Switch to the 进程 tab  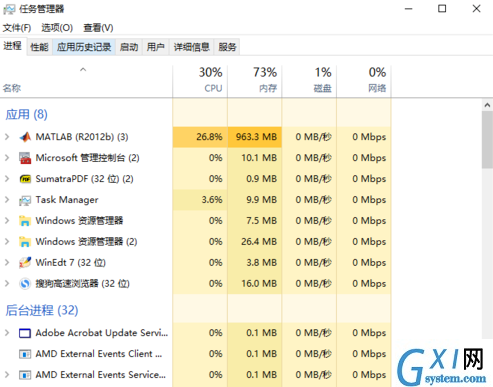click(13, 46)
